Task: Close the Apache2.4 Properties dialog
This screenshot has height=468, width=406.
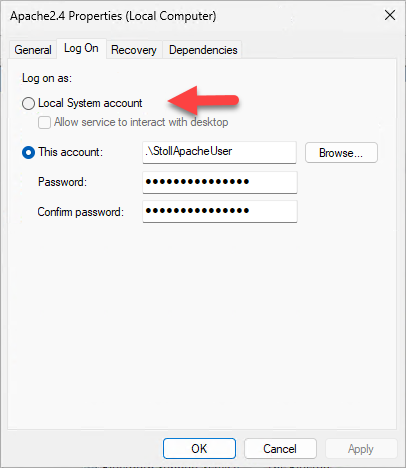Action: (390, 15)
